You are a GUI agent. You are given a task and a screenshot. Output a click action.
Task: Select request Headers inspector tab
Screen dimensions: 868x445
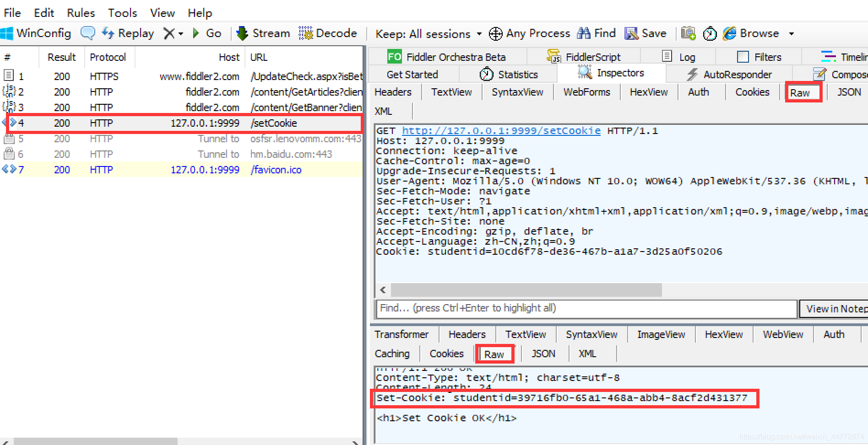[393, 92]
